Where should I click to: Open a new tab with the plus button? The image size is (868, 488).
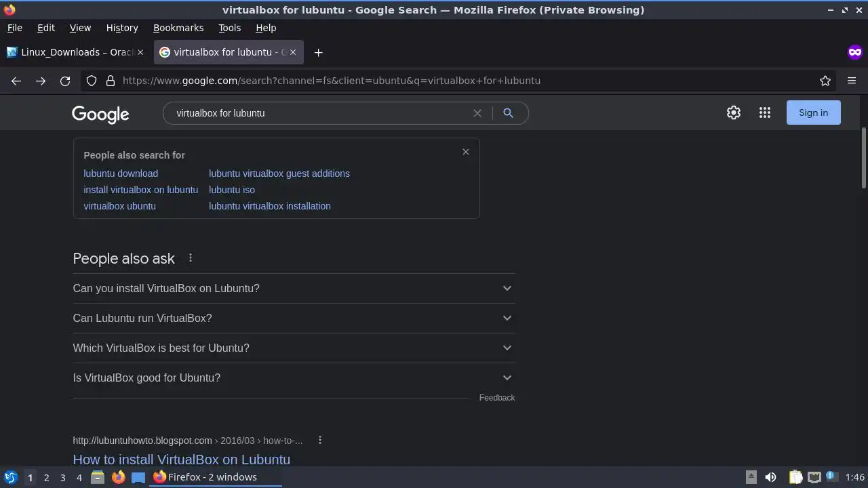pos(318,52)
